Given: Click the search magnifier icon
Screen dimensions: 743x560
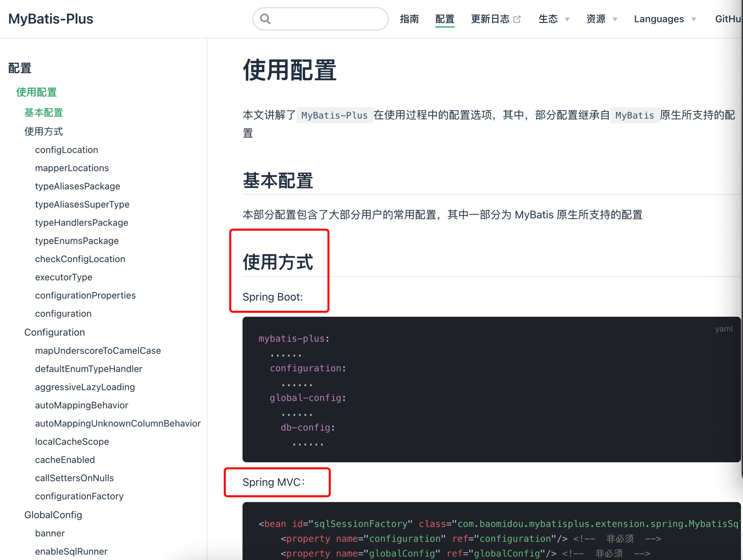Looking at the screenshot, I should pyautogui.click(x=265, y=19).
